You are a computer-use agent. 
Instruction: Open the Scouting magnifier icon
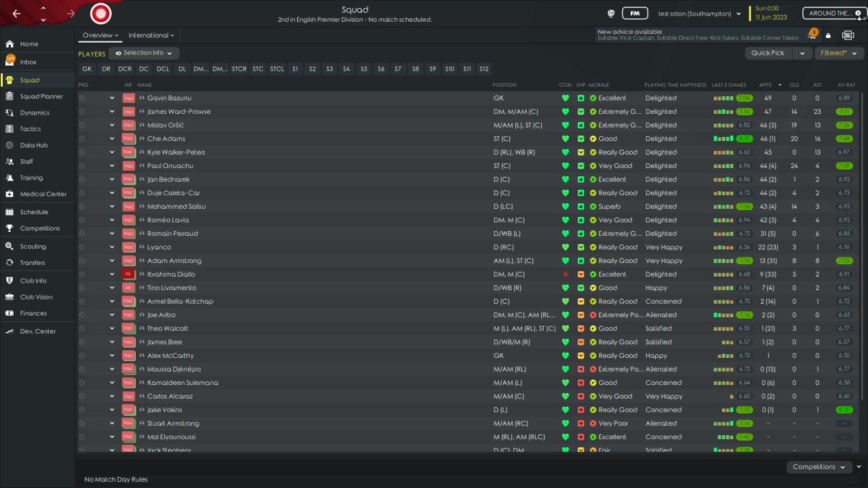9,247
